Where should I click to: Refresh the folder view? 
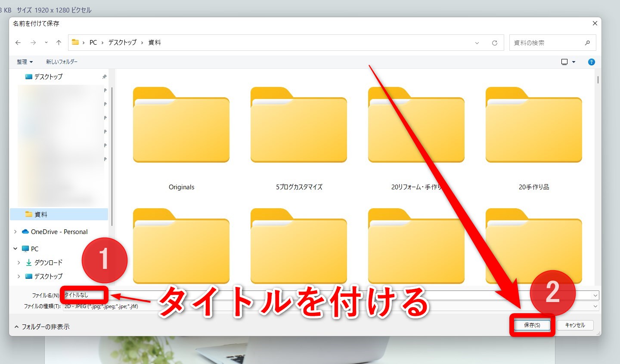click(x=495, y=43)
